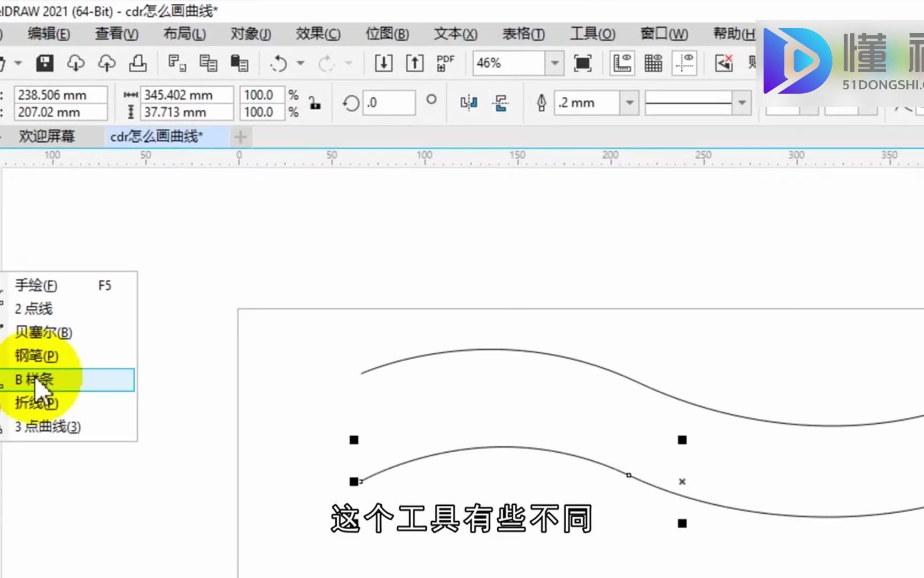
Task: Click the upper scale percent field
Action: point(262,95)
